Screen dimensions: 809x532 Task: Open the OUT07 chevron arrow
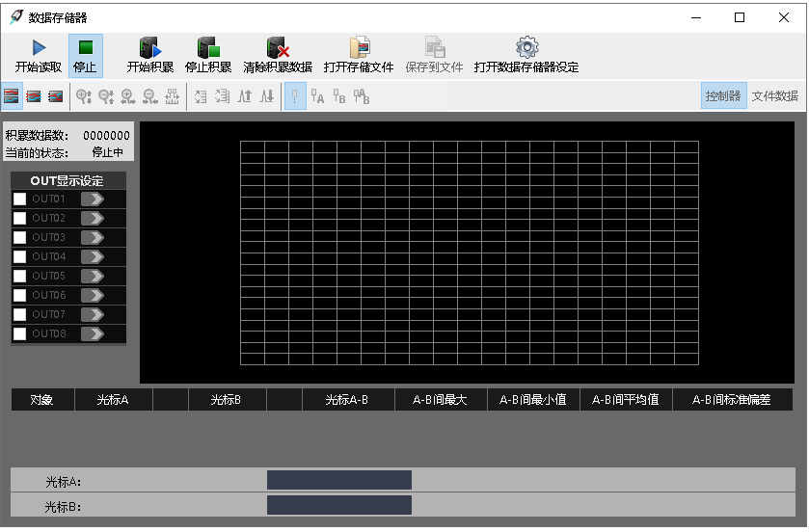pyautogui.click(x=93, y=315)
